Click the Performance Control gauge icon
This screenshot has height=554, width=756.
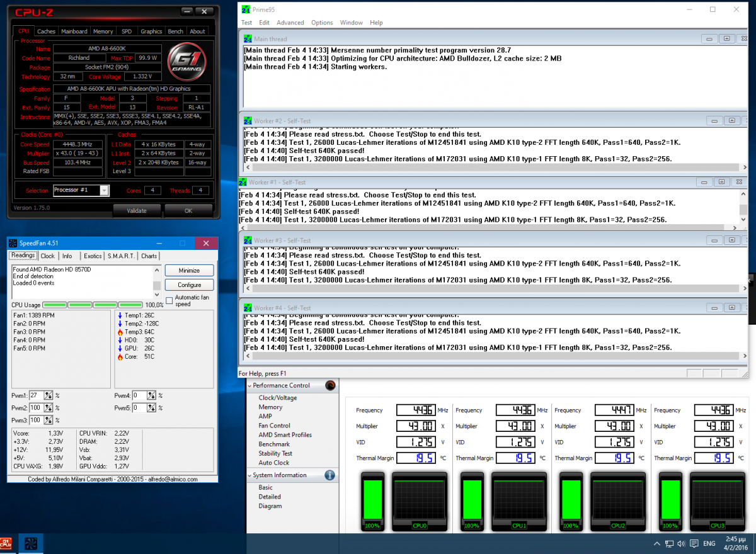330,385
